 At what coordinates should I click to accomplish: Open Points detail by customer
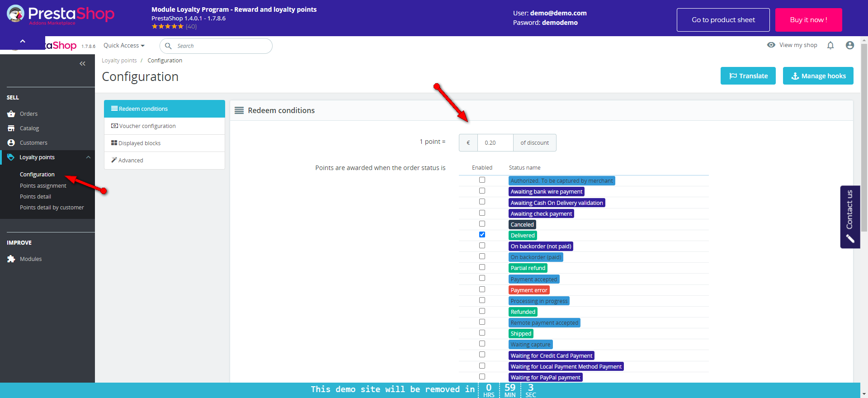pyautogui.click(x=52, y=208)
